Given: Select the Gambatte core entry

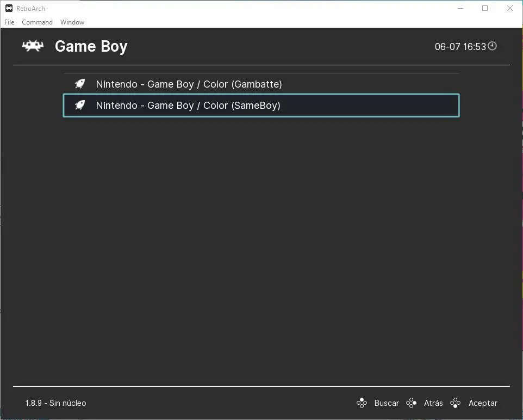Looking at the screenshot, I should pos(261,84).
